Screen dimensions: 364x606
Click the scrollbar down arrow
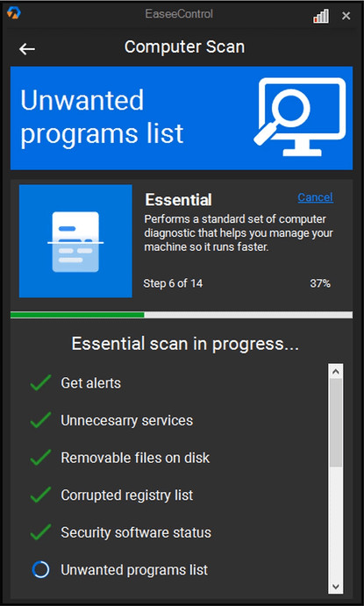[x=335, y=587]
